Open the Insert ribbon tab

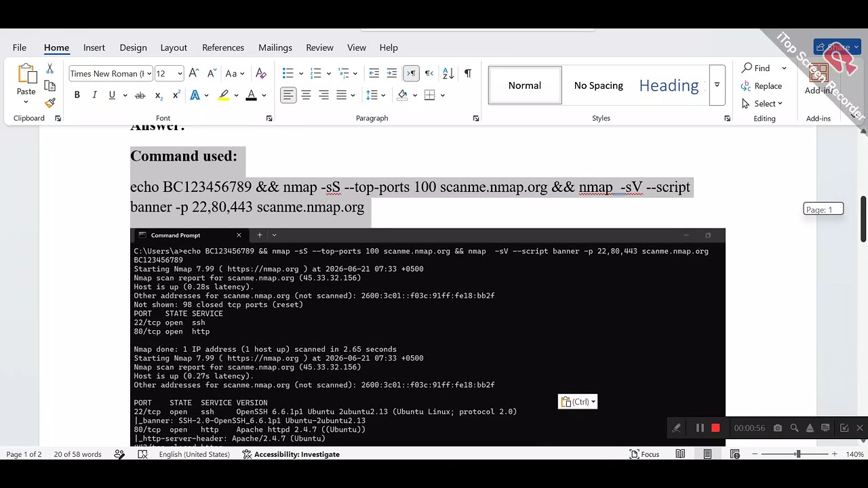(x=94, y=47)
